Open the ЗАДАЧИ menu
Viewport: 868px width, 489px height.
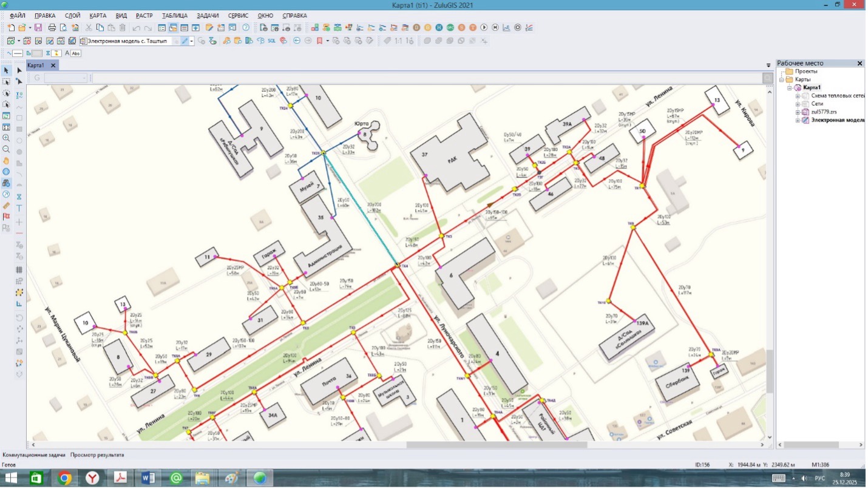coord(207,15)
